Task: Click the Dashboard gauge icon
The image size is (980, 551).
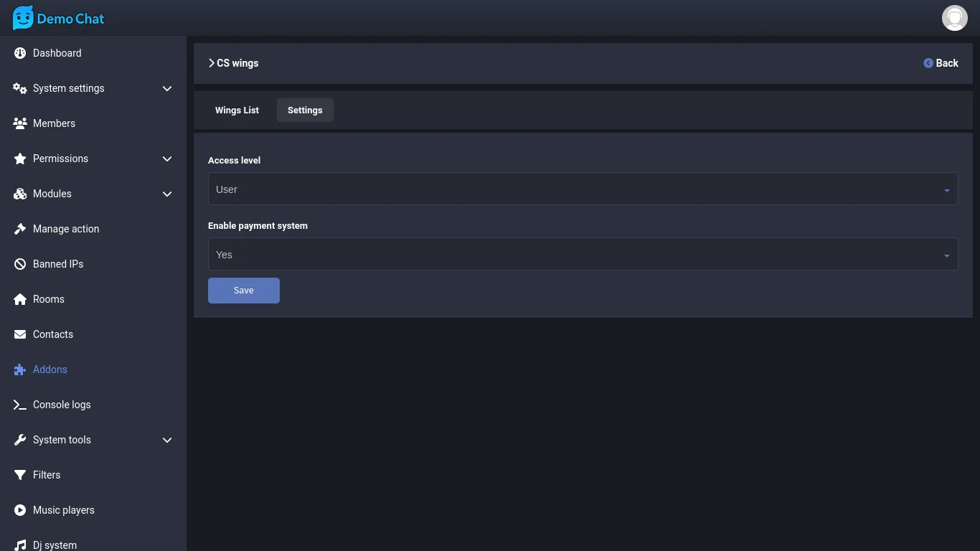Action: [20, 53]
